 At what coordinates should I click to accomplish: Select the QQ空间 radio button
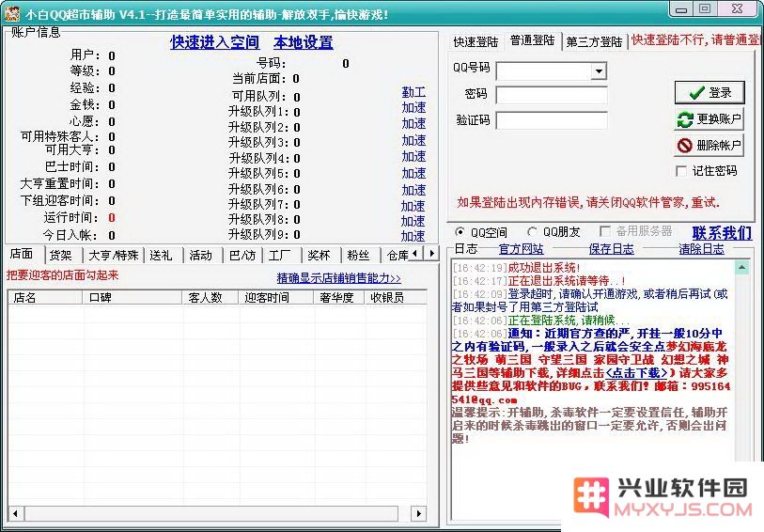(x=459, y=232)
